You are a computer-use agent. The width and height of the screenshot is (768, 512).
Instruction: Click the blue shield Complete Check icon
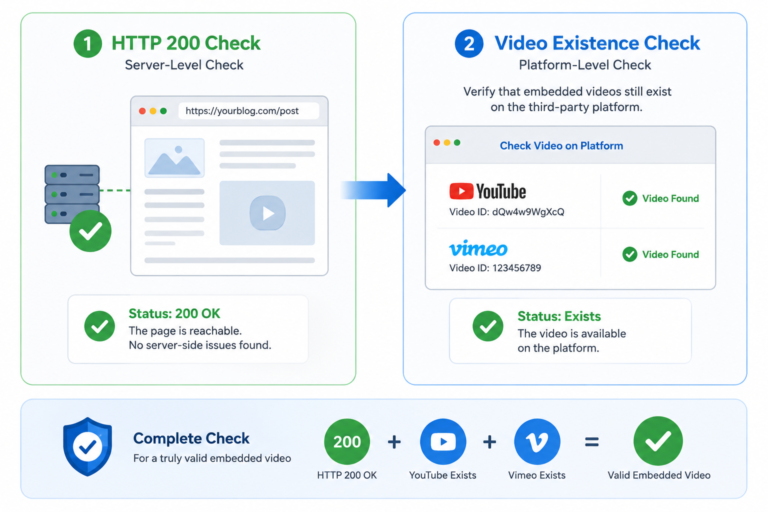click(x=88, y=446)
